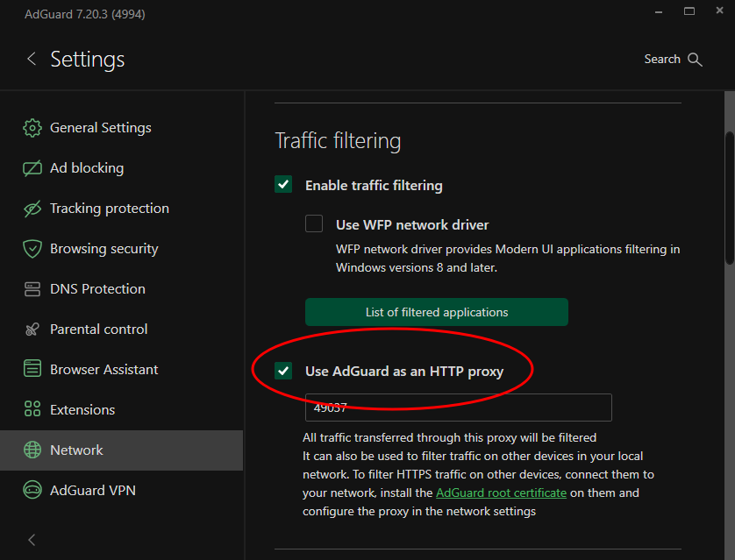Viewport: 735px width, 560px height.
Task: Open List of filtered applications
Action: tap(437, 312)
